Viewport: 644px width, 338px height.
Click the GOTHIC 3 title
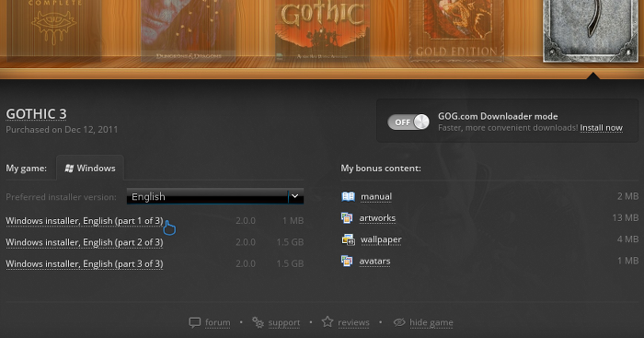point(36,114)
